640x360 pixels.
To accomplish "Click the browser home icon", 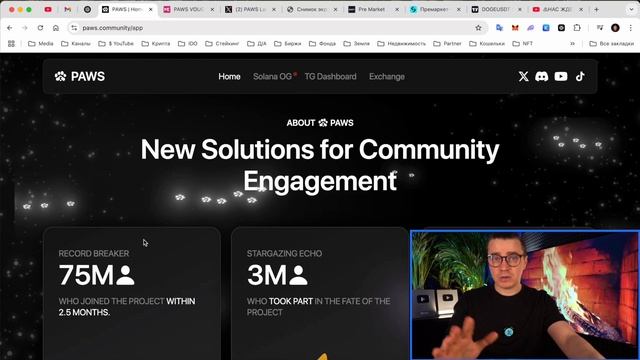I will coord(56,28).
